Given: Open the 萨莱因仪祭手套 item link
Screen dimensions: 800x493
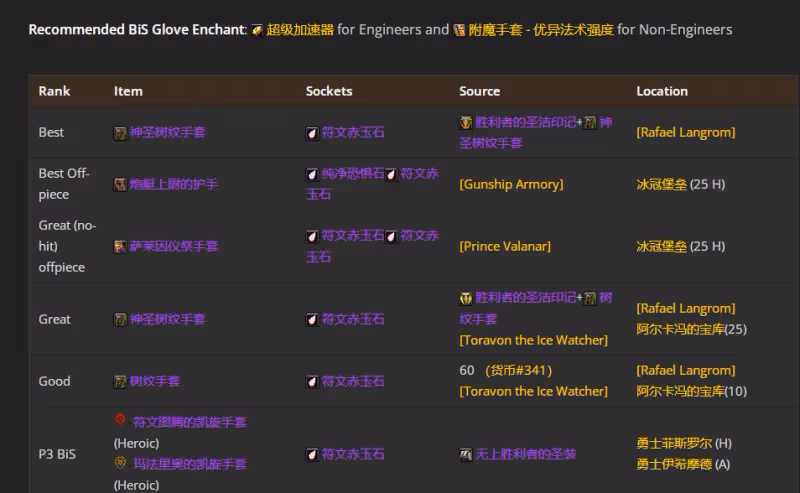Looking at the screenshot, I should coord(173,246).
